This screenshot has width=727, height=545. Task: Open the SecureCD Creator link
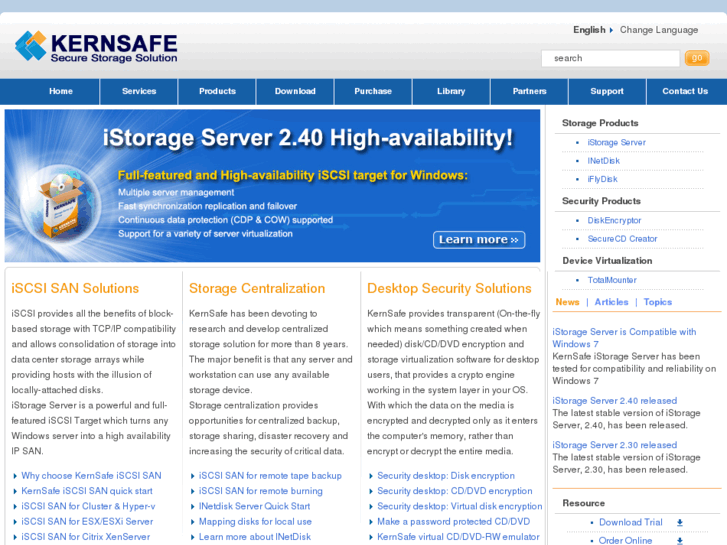point(622,239)
